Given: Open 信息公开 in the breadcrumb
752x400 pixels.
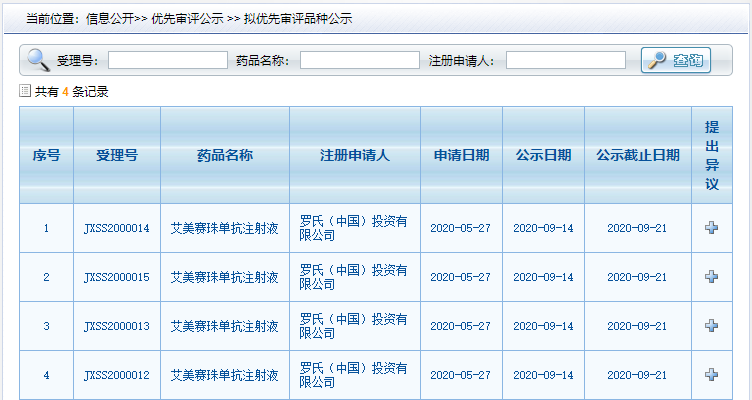Looking at the screenshot, I should (x=109, y=19).
